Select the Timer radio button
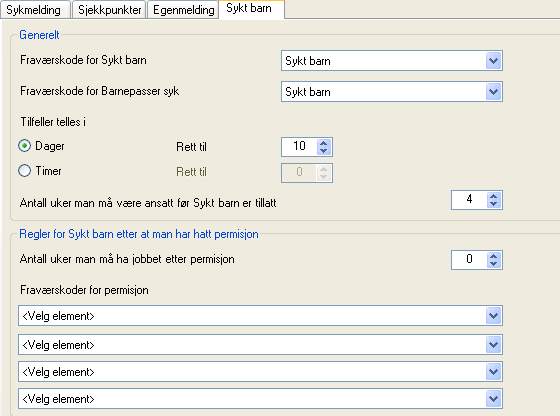Viewport: 560px width, 416px height. 24,171
